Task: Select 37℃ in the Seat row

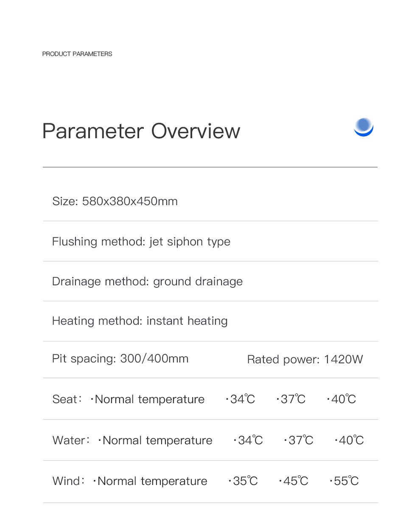Action: [x=293, y=399]
